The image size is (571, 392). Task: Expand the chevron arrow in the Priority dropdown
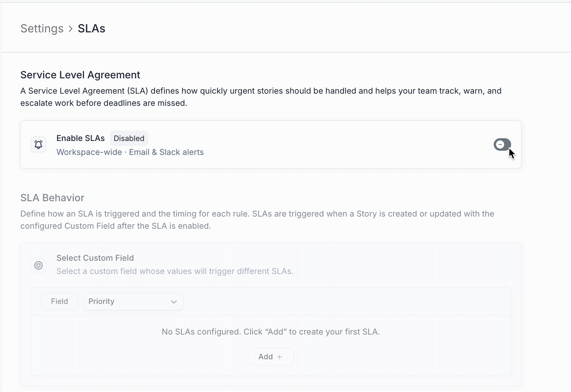pyautogui.click(x=174, y=302)
